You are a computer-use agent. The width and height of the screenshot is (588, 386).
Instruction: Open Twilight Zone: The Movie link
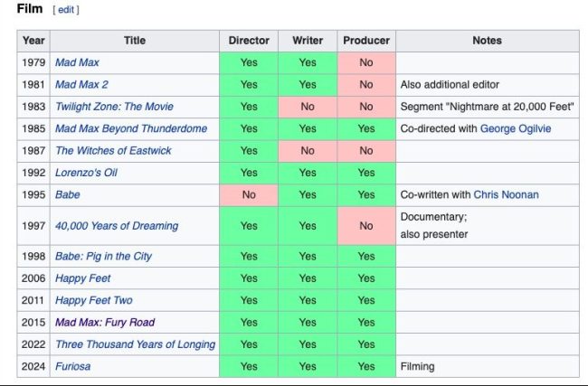114,107
